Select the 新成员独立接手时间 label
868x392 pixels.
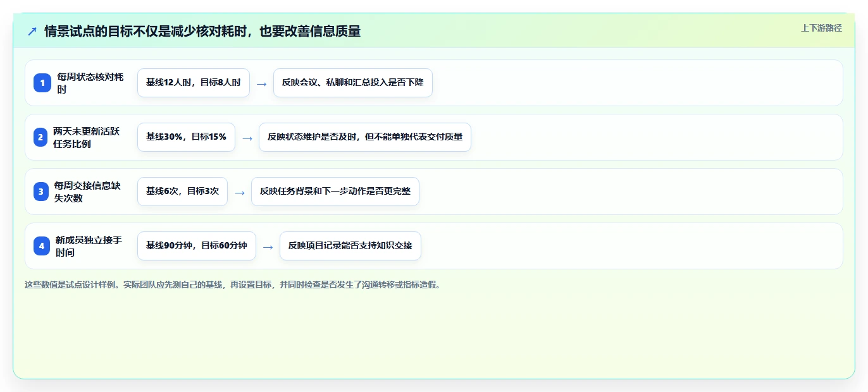[x=89, y=246]
